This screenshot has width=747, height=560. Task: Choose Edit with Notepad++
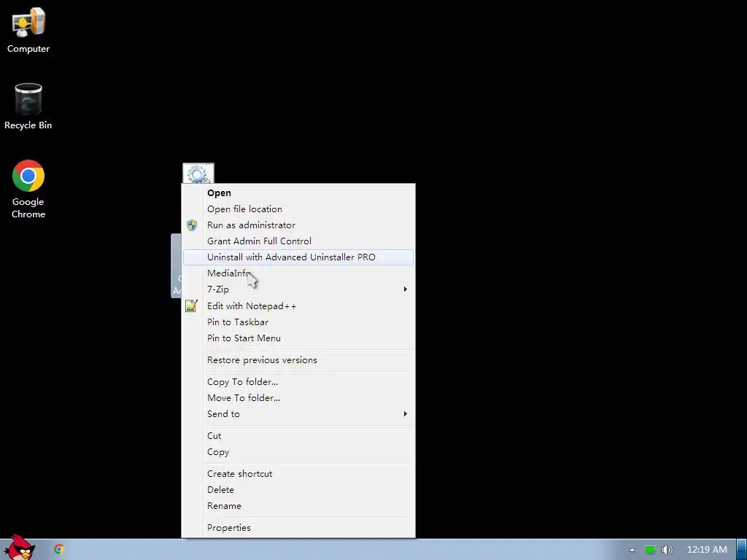(x=298, y=306)
